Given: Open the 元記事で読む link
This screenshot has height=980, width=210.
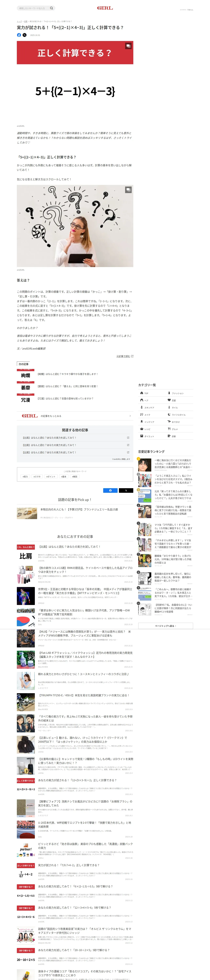Looking at the screenshot, I should pos(125,356).
